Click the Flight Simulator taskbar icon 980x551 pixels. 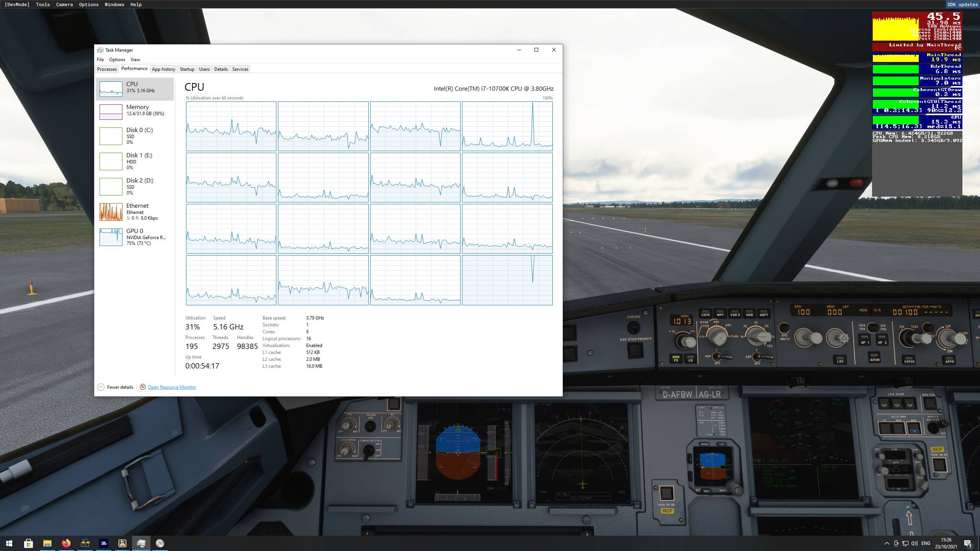pos(104,543)
